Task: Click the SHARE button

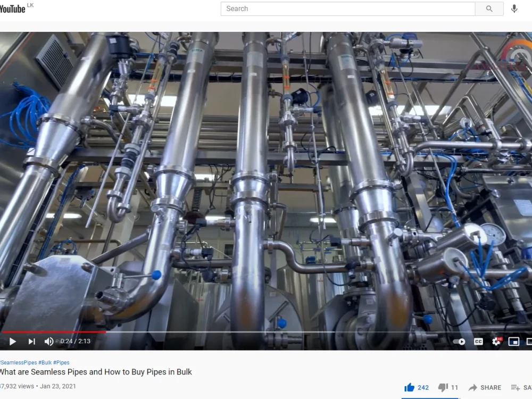Action: [485, 387]
